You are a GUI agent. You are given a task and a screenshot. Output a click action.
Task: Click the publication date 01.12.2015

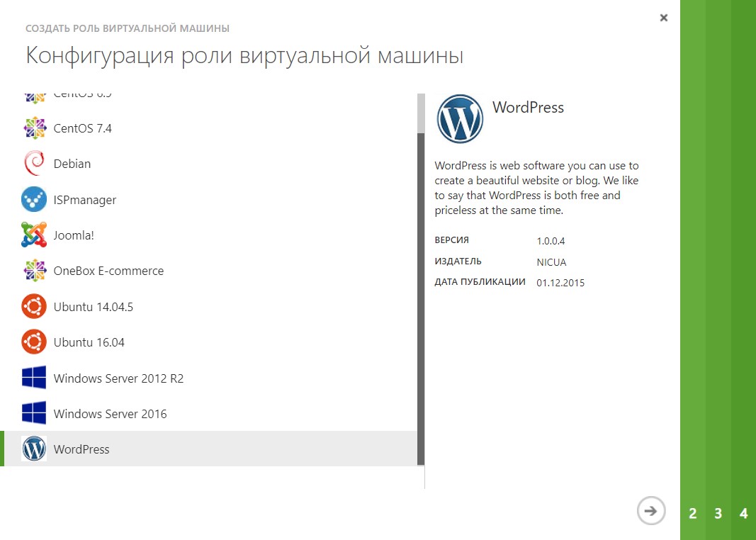[560, 283]
